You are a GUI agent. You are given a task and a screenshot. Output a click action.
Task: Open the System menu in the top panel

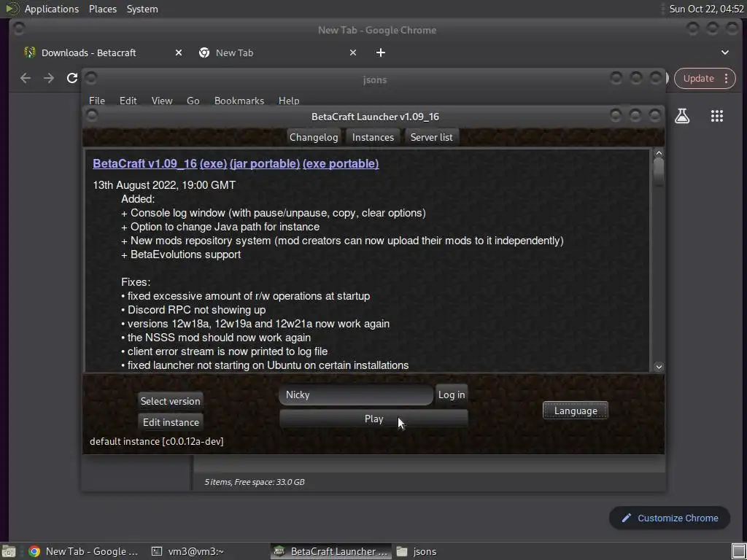(142, 9)
